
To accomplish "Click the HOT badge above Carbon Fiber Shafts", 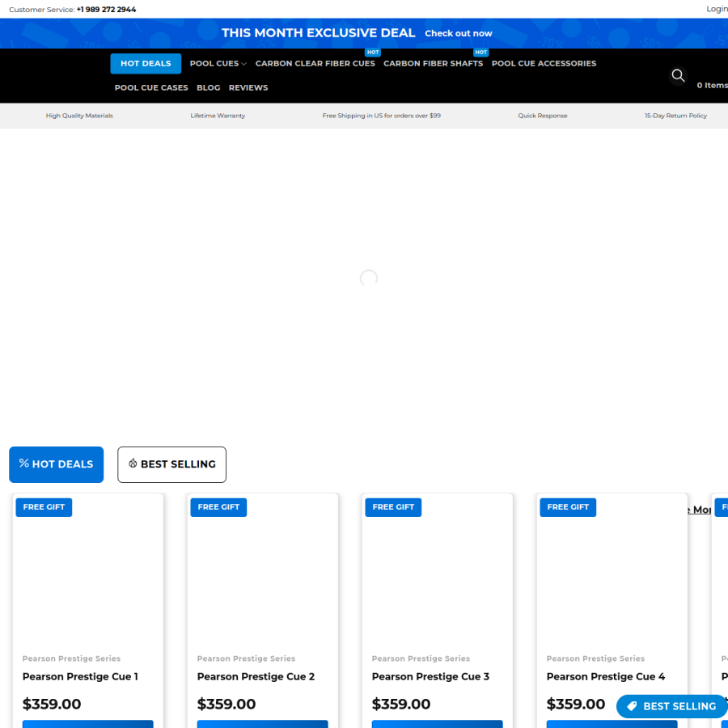I will [x=481, y=53].
